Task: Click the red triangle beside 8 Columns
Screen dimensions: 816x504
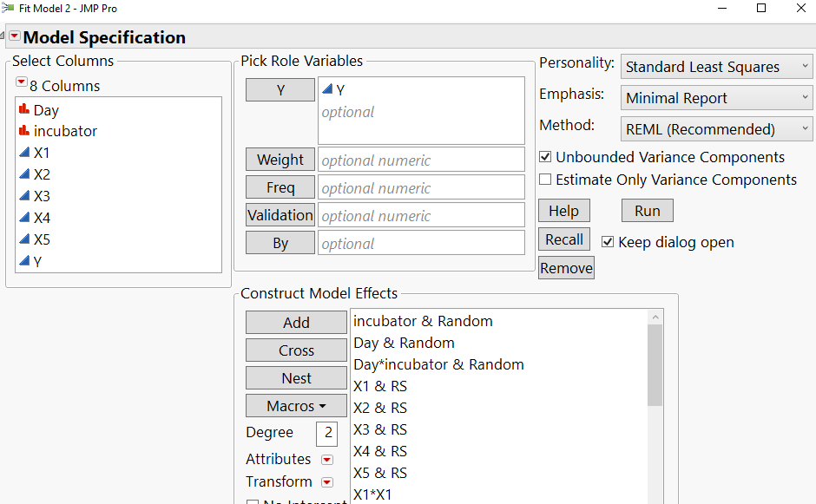Action: [23, 81]
